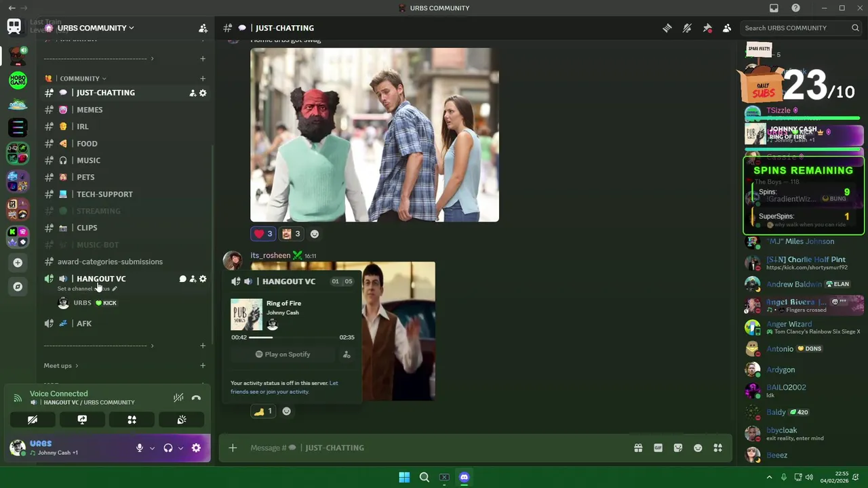
Task: Click the Search URBS COMMUNITY field
Action: point(800,28)
